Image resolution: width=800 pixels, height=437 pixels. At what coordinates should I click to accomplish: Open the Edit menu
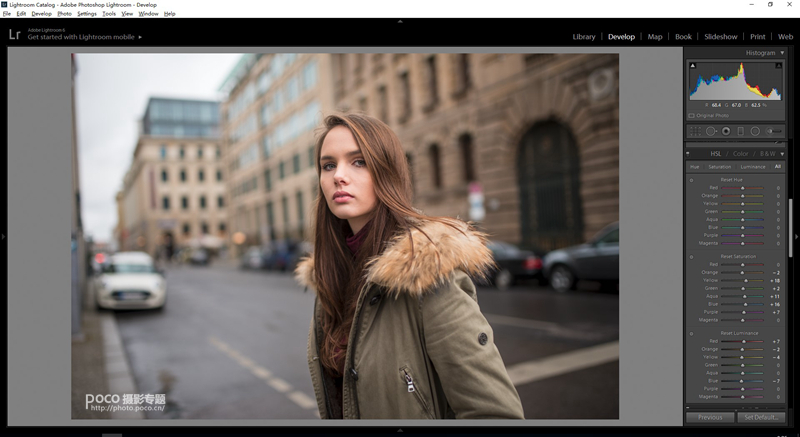click(21, 14)
